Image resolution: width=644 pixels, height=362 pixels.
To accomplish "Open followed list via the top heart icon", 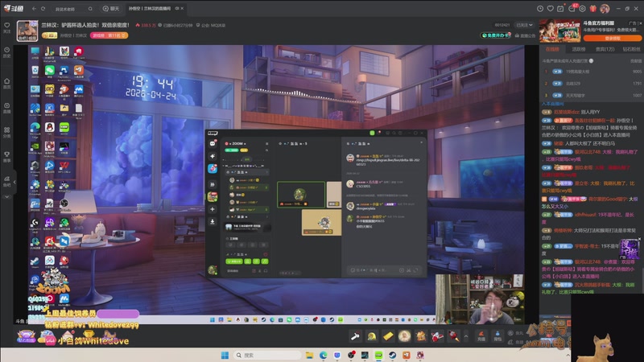I will pos(551,9).
